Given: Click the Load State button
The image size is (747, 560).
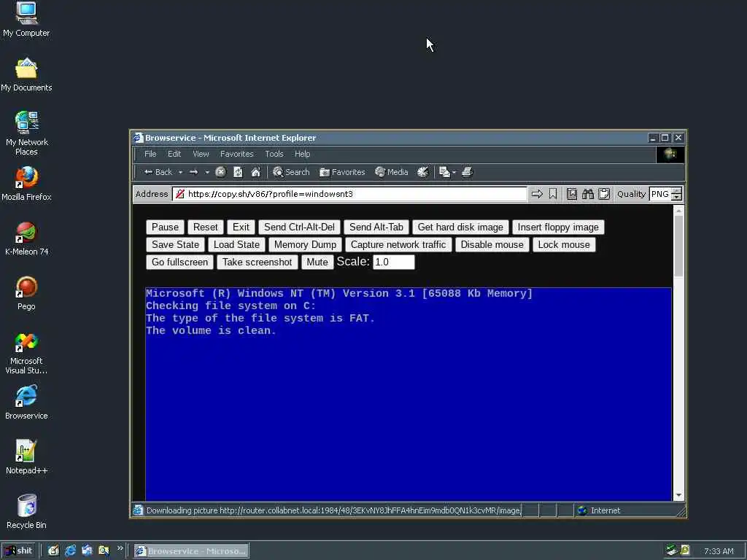Looking at the screenshot, I should coord(236,245).
